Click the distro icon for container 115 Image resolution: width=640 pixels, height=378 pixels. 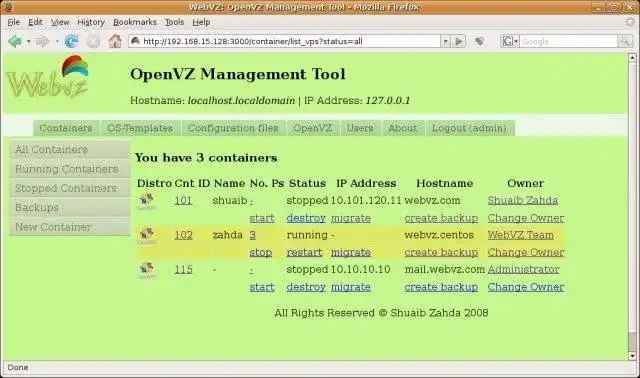click(147, 271)
